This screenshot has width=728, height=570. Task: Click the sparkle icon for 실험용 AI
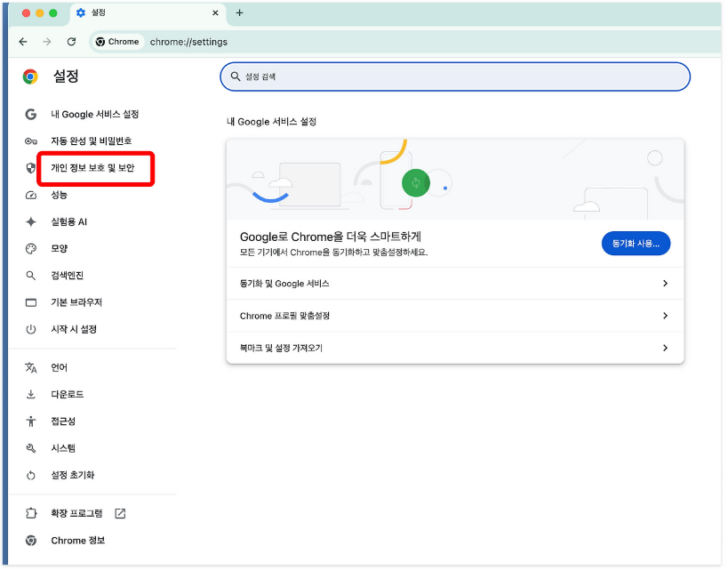pyautogui.click(x=30, y=222)
